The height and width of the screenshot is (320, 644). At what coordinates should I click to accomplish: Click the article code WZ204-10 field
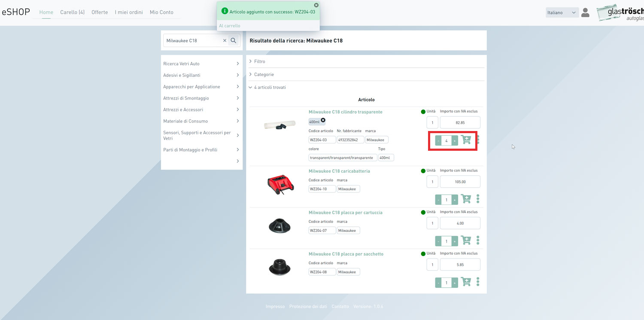point(322,189)
